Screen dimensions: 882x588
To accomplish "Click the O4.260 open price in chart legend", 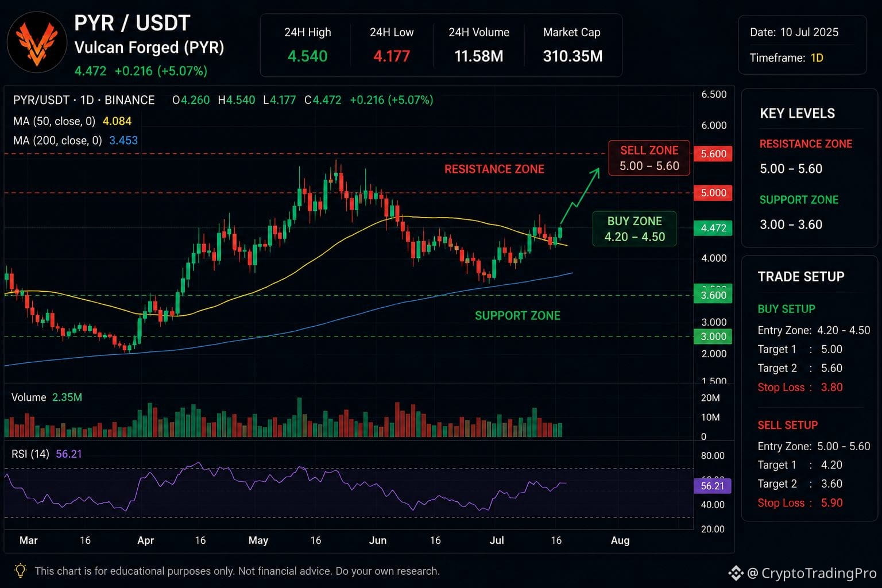I will [191, 100].
